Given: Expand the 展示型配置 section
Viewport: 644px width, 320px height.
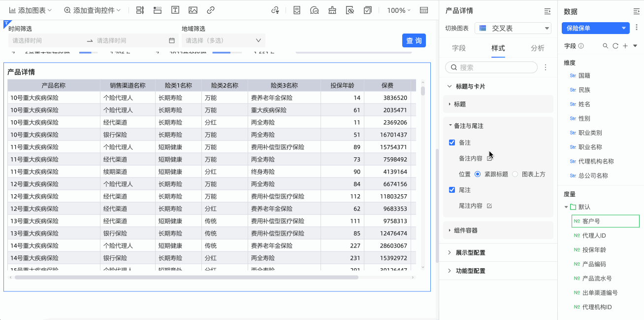Looking at the screenshot, I should [470, 252].
